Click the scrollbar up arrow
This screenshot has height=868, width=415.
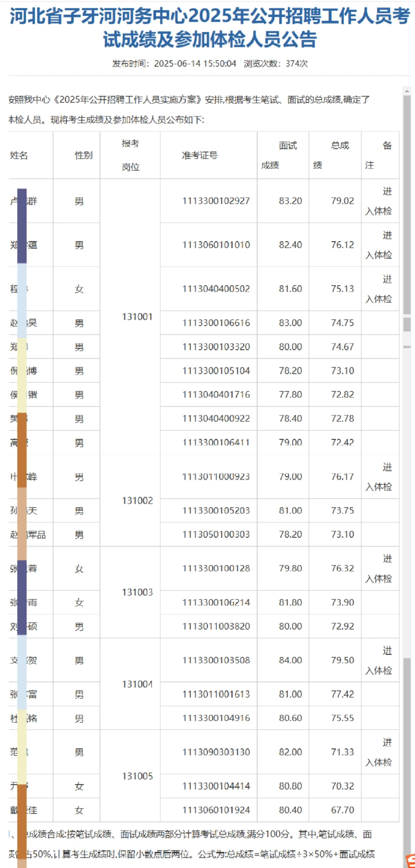[407, 91]
